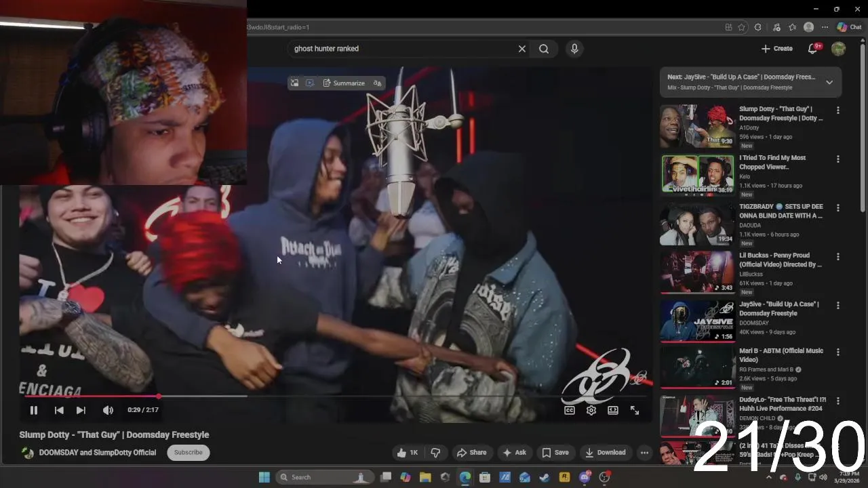Open the TIGZBRADY blind date video thumbnail

[697, 224]
